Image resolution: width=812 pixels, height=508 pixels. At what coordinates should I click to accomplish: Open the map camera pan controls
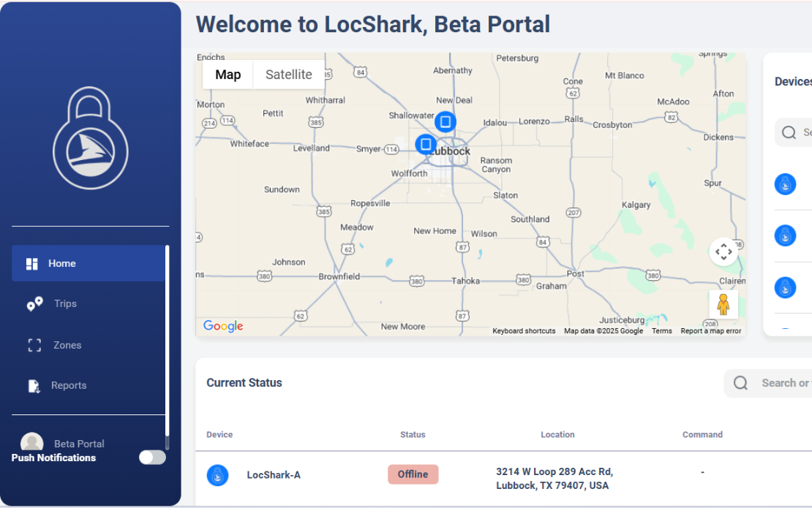pos(723,252)
